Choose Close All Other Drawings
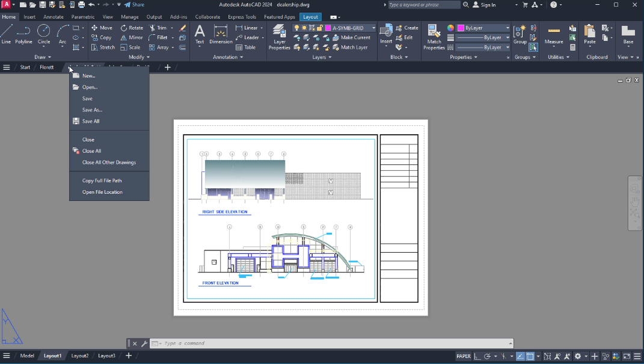This screenshot has width=644, height=364. coord(109,162)
